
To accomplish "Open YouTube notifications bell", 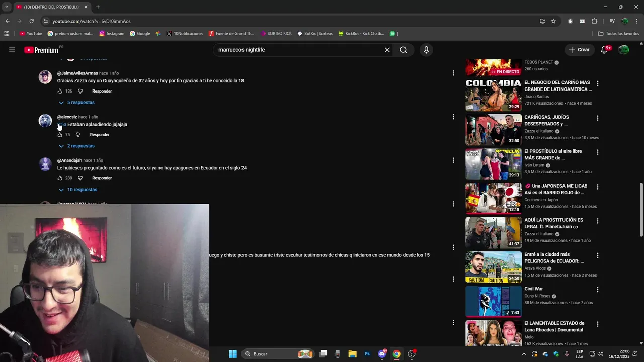I will [604, 50].
